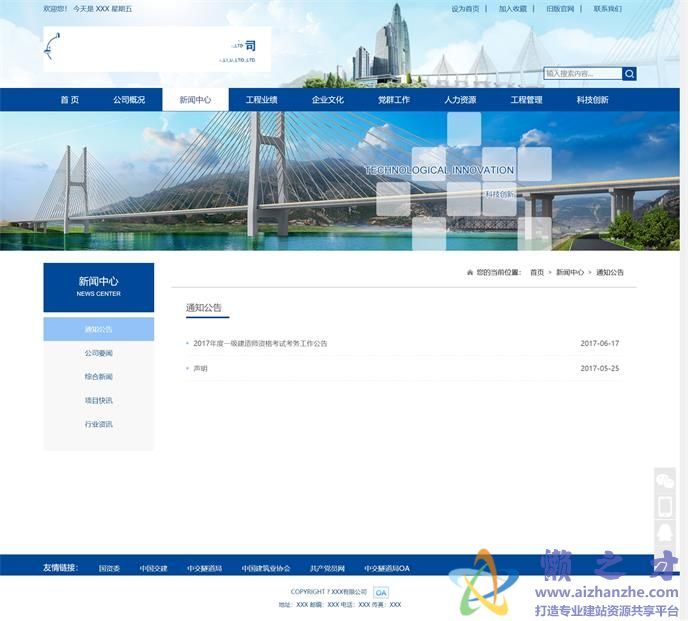Click the mobile phone sidebar icon

[664, 507]
